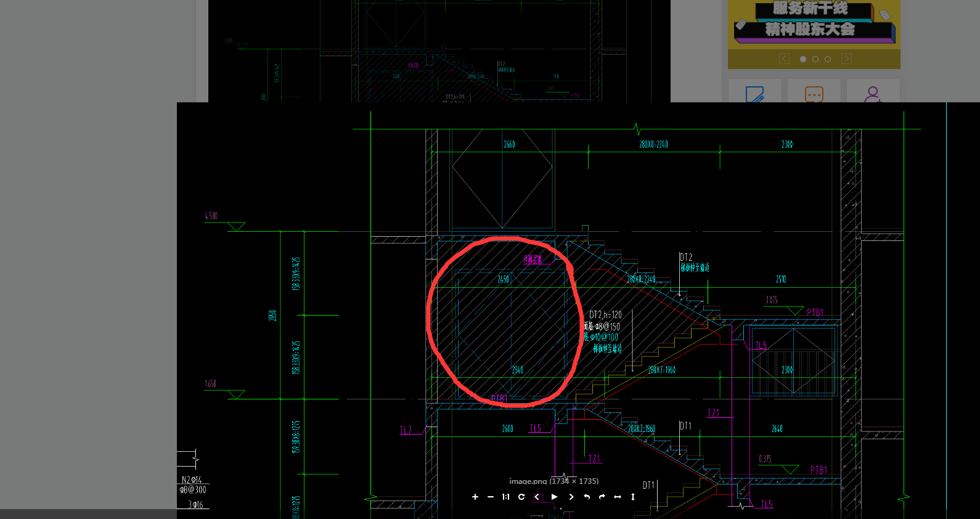Select the third banner carousel dot

828,59
